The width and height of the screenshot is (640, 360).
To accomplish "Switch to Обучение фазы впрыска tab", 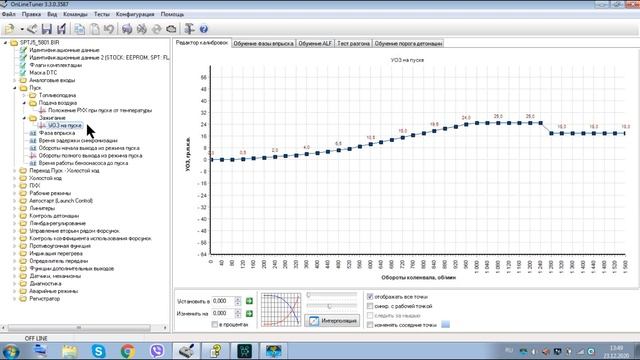I will [x=264, y=43].
